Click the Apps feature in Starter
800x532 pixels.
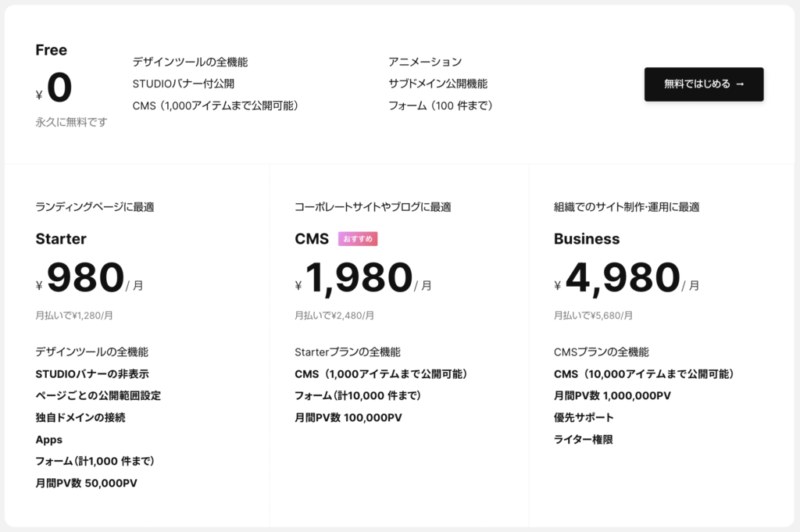coord(49,440)
